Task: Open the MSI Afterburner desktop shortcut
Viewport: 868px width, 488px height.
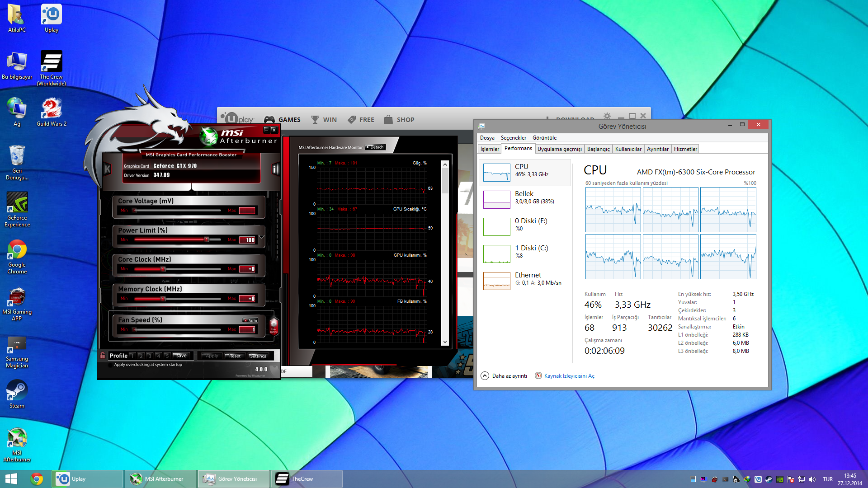Action: pos(17,445)
